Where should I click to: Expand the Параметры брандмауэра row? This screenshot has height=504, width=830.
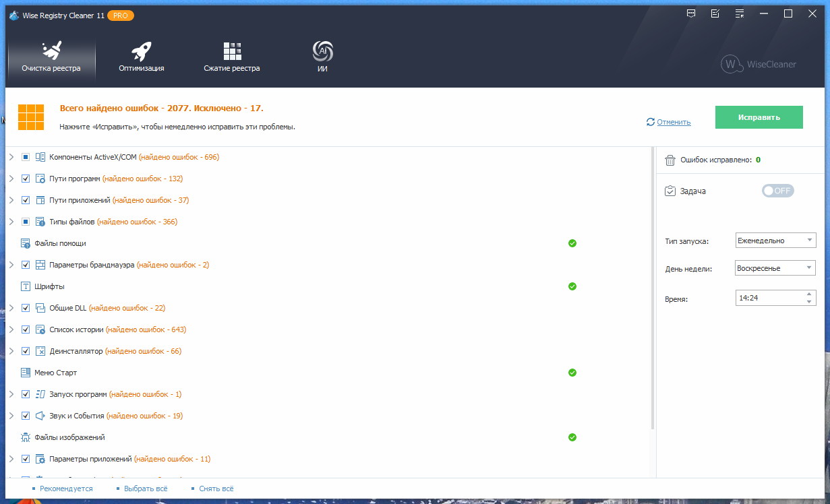[x=11, y=265]
